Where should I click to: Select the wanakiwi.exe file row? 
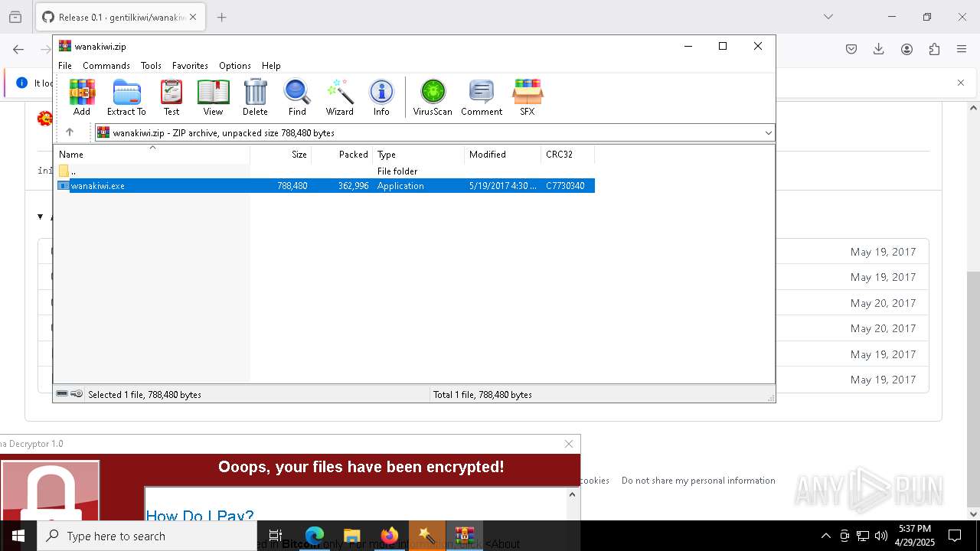click(x=325, y=186)
